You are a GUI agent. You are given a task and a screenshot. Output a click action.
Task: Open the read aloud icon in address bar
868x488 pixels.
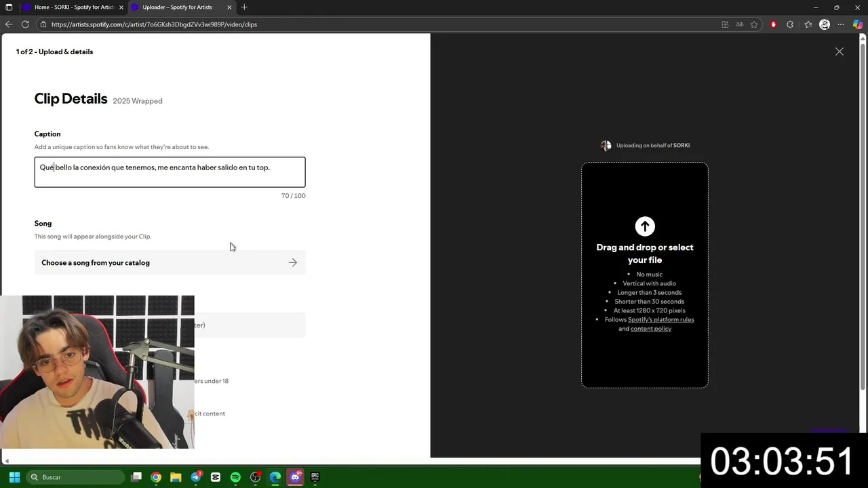pos(739,24)
